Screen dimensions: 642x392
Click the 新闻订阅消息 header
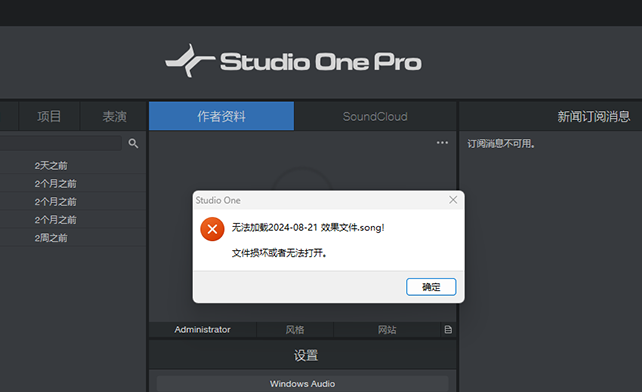pyautogui.click(x=593, y=116)
